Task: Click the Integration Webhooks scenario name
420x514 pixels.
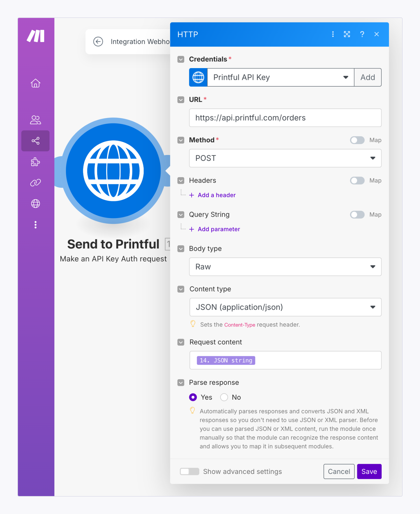Action: (x=140, y=42)
